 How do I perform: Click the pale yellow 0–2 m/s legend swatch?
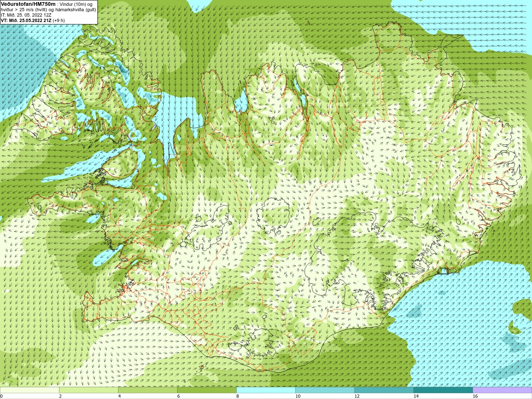[30, 390]
